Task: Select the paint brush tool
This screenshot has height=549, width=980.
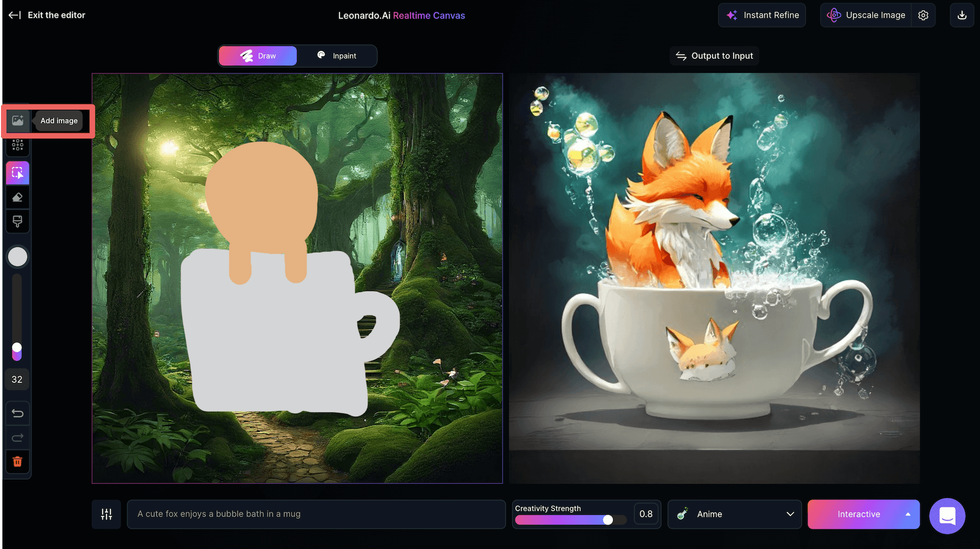Action: (x=18, y=221)
